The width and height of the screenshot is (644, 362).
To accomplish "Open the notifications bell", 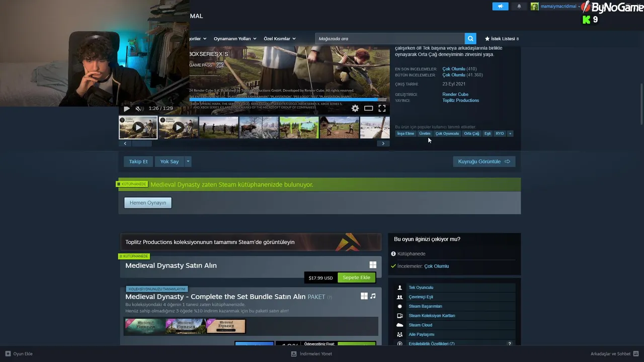I will [x=519, y=6].
